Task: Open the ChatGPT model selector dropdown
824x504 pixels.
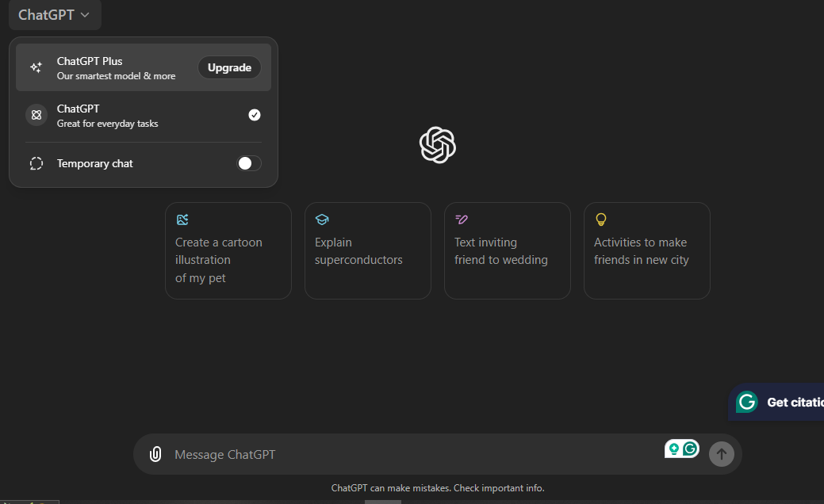Action: pos(54,14)
